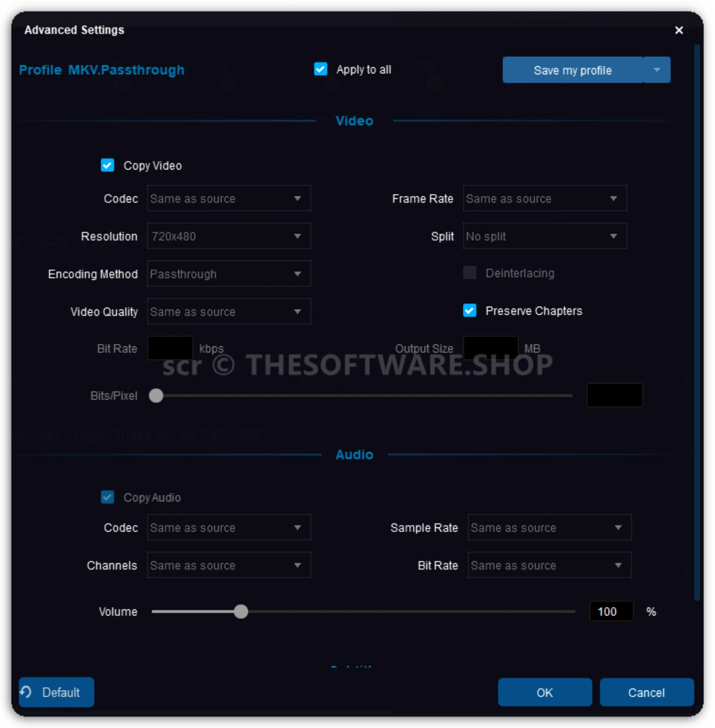Open the Resolution dropdown showing 720x480
This screenshot has width=715, height=728.
click(x=229, y=236)
